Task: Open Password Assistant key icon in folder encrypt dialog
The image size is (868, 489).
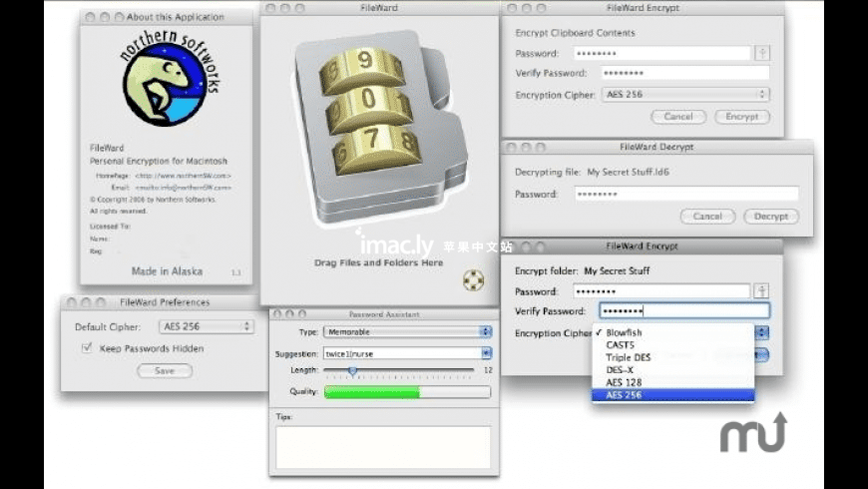Action: point(761,291)
